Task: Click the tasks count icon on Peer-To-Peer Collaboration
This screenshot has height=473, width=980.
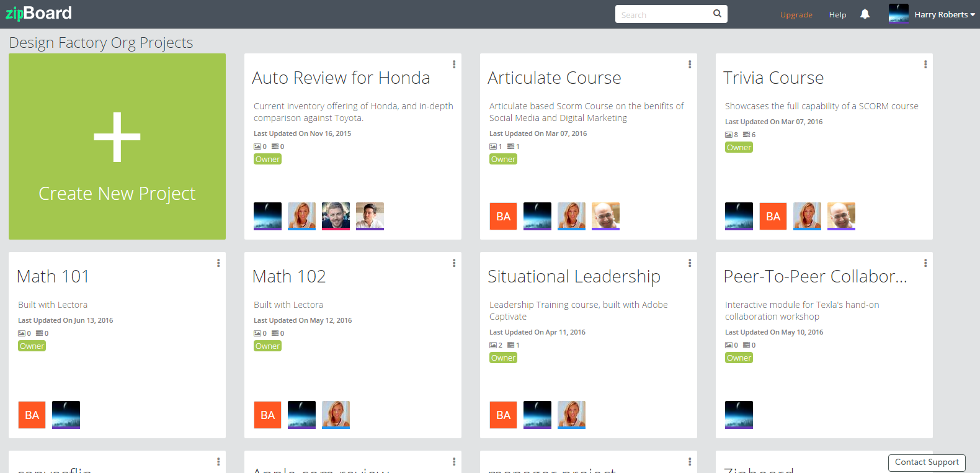Action: pyautogui.click(x=747, y=345)
